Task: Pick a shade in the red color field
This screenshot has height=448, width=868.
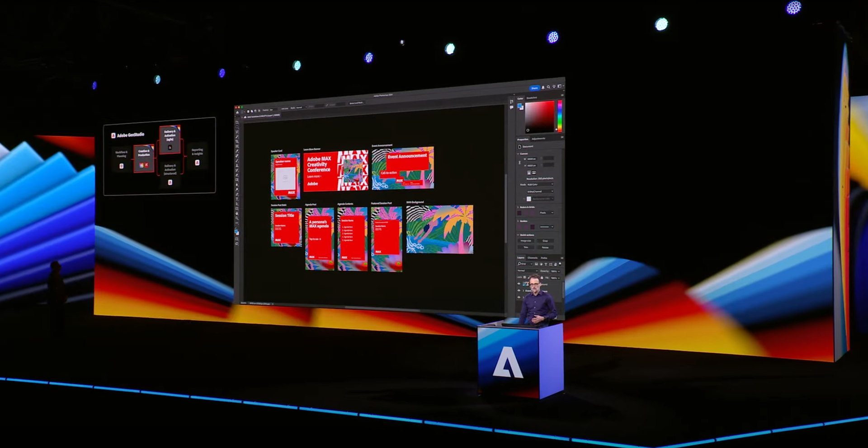Action: (539, 117)
